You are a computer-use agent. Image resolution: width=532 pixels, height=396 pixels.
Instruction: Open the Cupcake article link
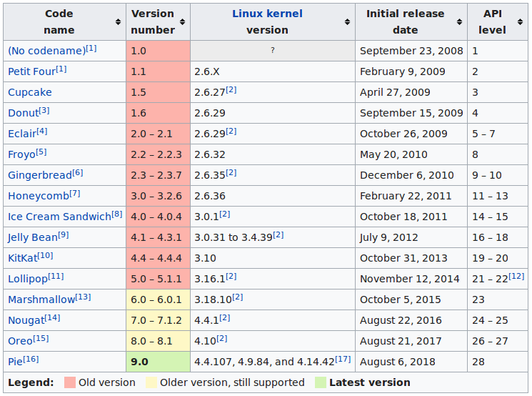click(30, 92)
